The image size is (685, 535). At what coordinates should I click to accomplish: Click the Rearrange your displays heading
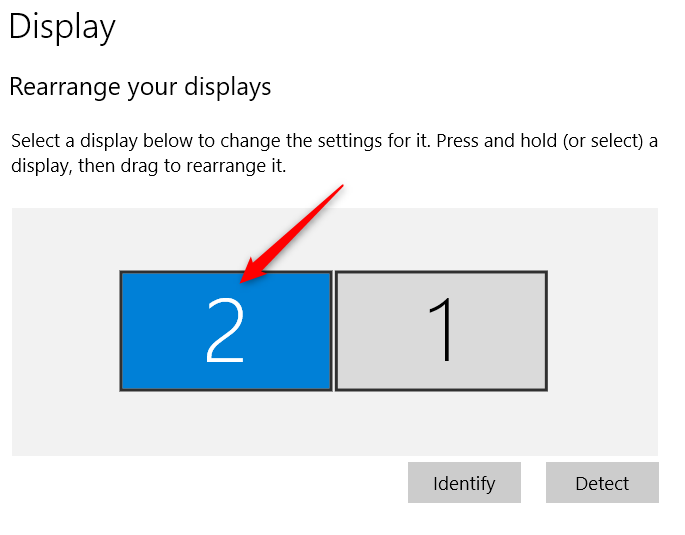[x=140, y=87]
